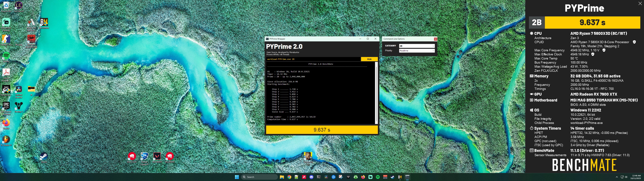The image size is (644, 181).
Task: Select the Last Epoch desktop shortcut
Action: tap(18, 7)
